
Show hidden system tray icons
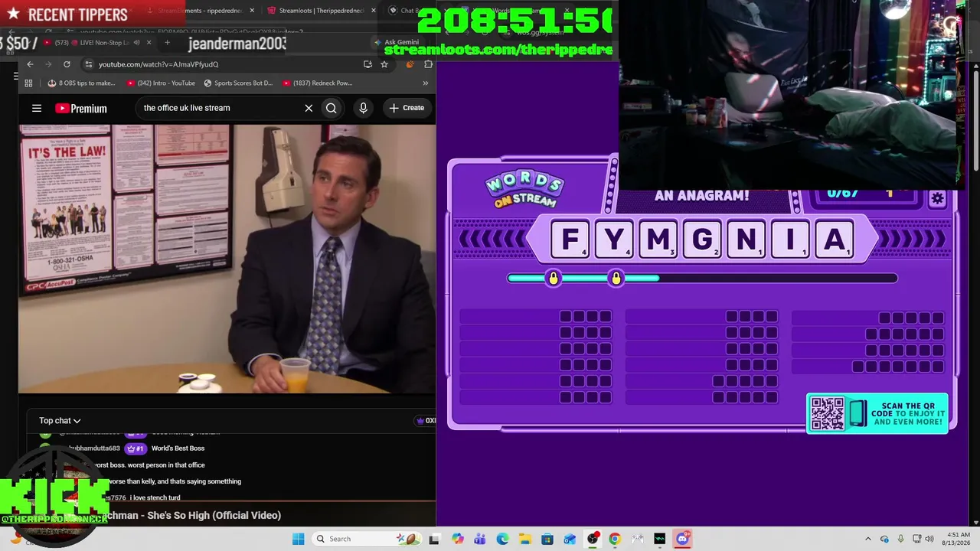(868, 539)
